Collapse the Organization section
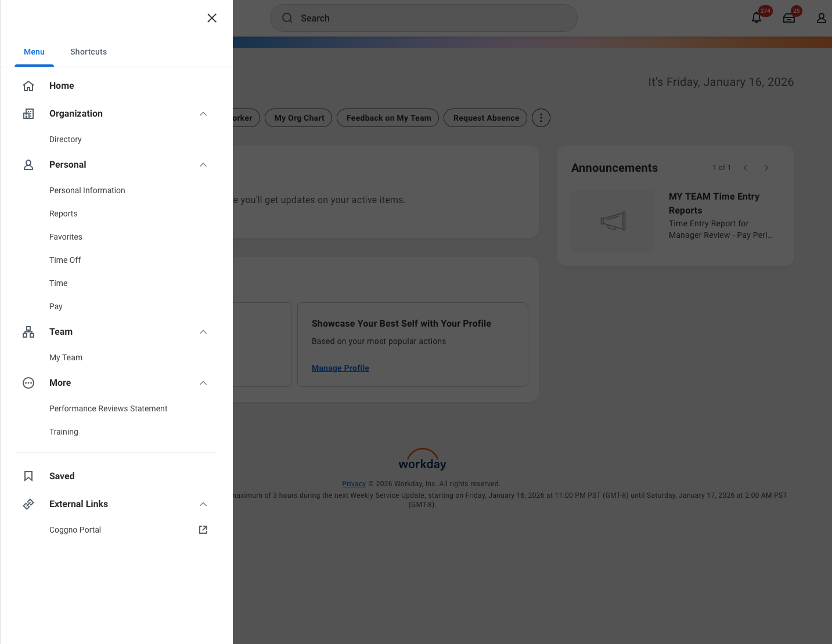 point(203,114)
